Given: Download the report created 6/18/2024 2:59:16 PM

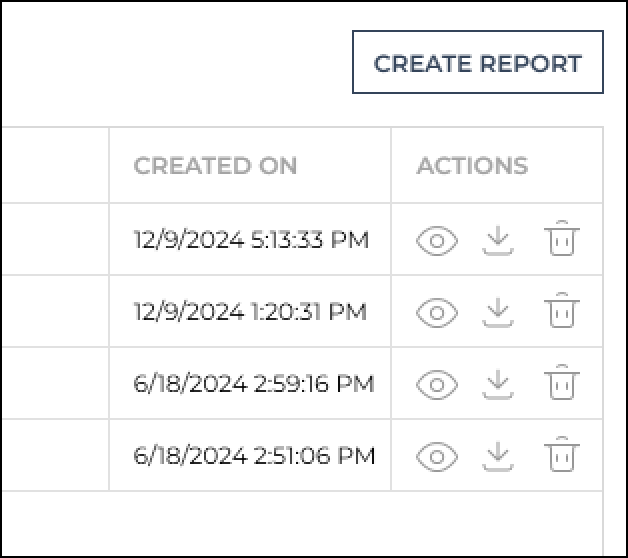Looking at the screenshot, I should tap(498, 384).
